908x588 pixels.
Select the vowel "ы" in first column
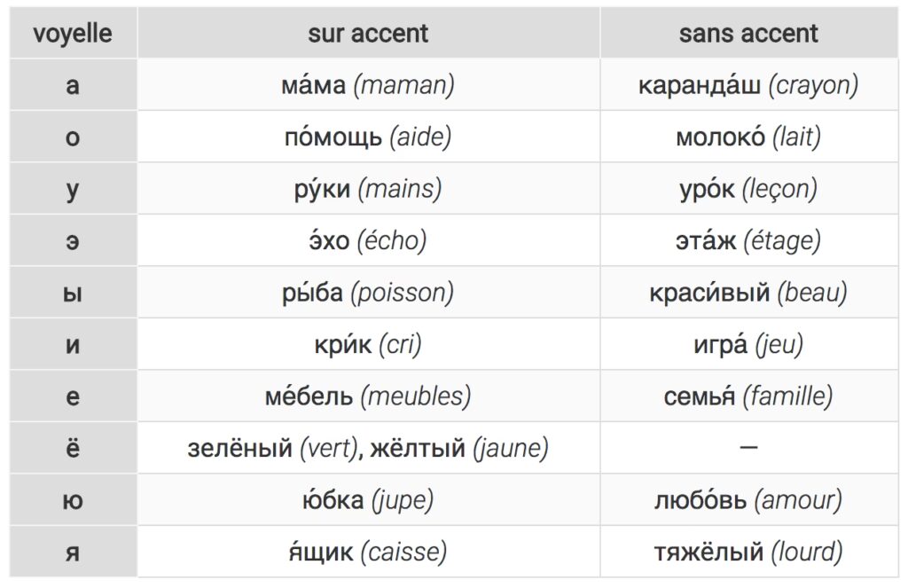[x=73, y=293]
